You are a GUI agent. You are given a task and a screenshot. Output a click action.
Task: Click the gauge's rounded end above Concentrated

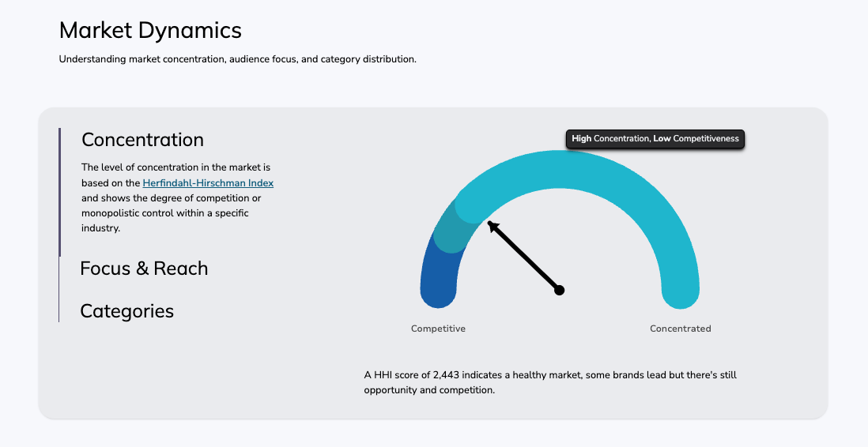680,294
